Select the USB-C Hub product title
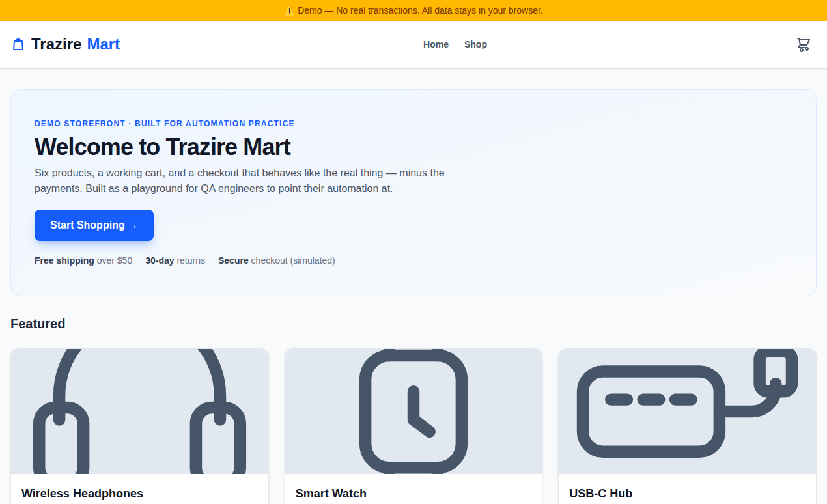 pyautogui.click(x=600, y=494)
